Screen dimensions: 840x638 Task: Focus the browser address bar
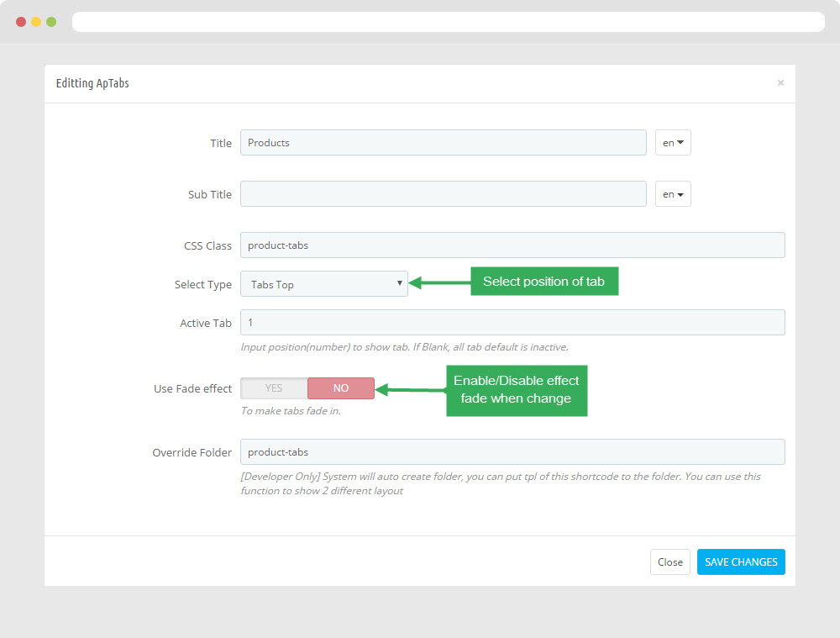pyautogui.click(x=448, y=22)
